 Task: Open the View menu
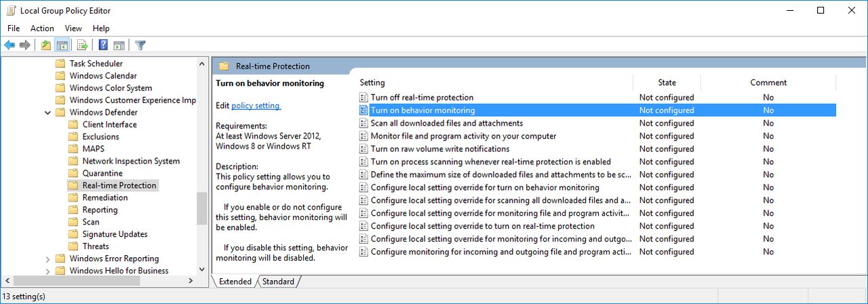(73, 28)
